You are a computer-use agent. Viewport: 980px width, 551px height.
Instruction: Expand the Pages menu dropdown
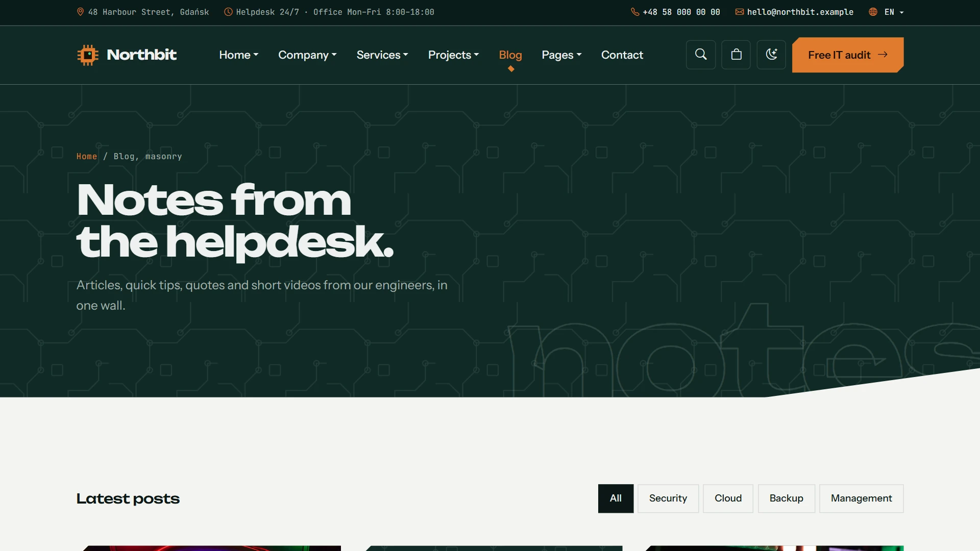click(561, 55)
